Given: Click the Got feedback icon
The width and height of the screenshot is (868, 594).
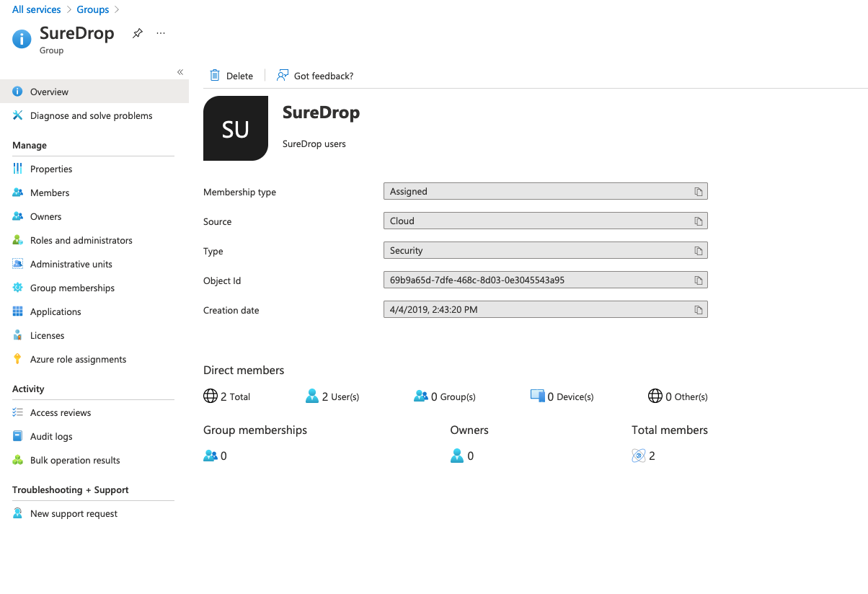Looking at the screenshot, I should click(283, 76).
